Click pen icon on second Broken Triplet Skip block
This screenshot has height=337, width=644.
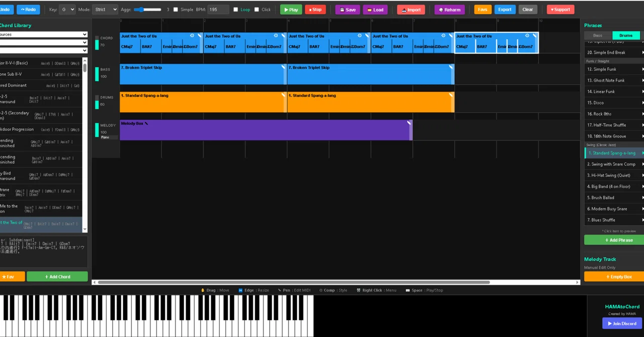point(451,67)
